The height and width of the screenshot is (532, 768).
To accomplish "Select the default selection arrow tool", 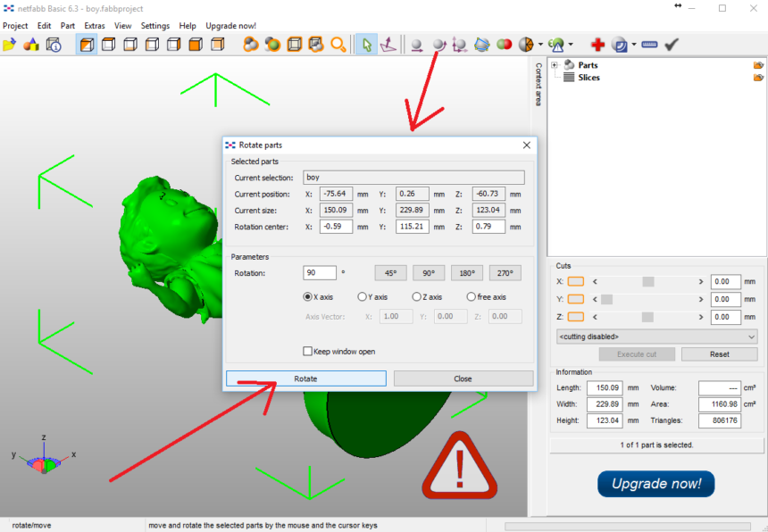I will (368, 44).
